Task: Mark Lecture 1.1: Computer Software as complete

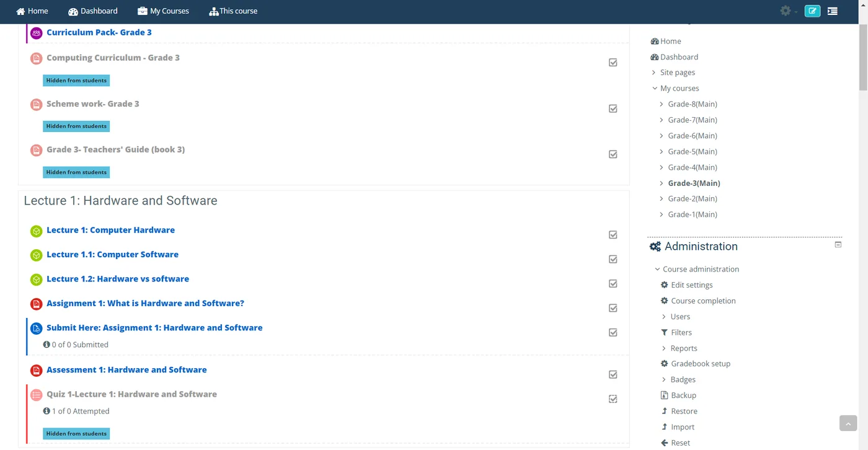Action: point(613,259)
